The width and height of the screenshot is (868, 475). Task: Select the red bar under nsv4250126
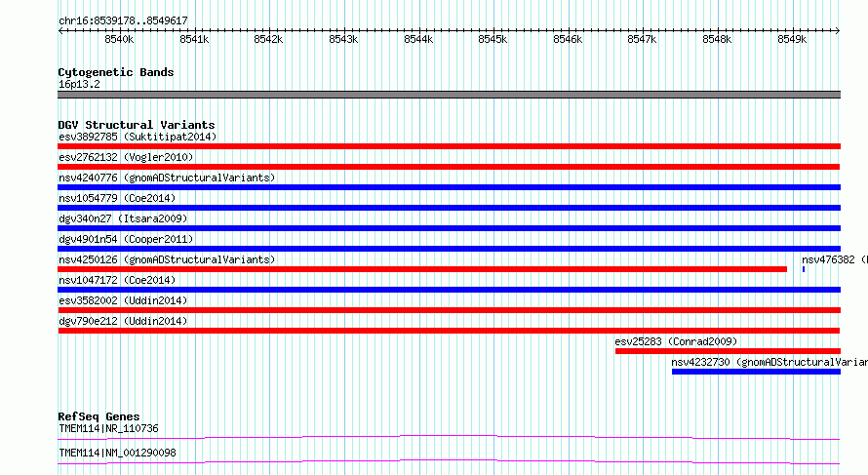tap(422, 269)
